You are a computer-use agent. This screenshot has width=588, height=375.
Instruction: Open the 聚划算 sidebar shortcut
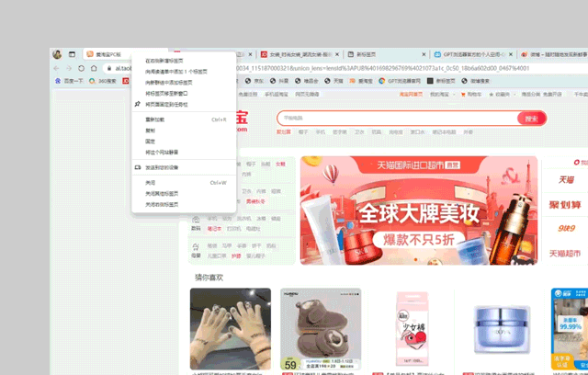click(x=565, y=205)
